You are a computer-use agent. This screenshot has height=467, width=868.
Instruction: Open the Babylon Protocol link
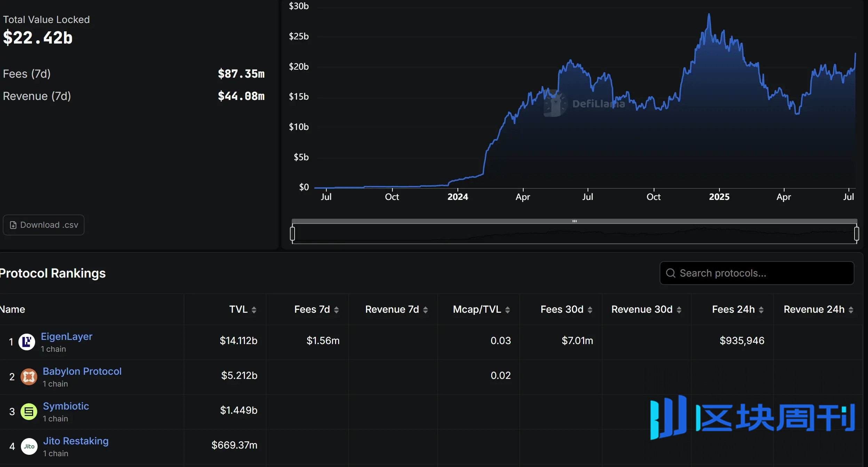[82, 371]
